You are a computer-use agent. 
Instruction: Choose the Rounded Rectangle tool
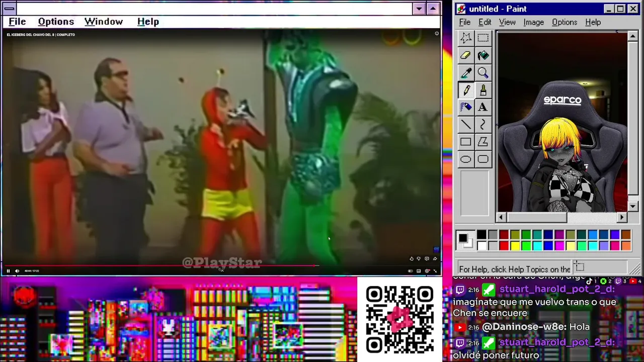[483, 159]
